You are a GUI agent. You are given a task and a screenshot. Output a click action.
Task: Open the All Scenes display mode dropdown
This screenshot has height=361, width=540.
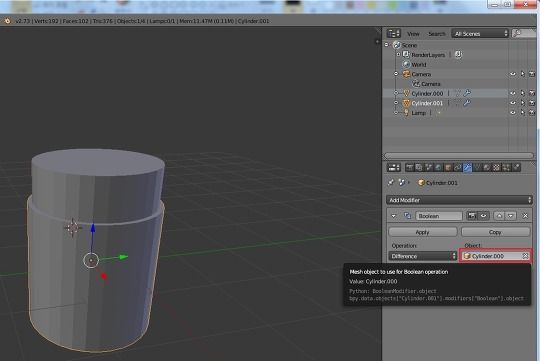[x=480, y=33]
